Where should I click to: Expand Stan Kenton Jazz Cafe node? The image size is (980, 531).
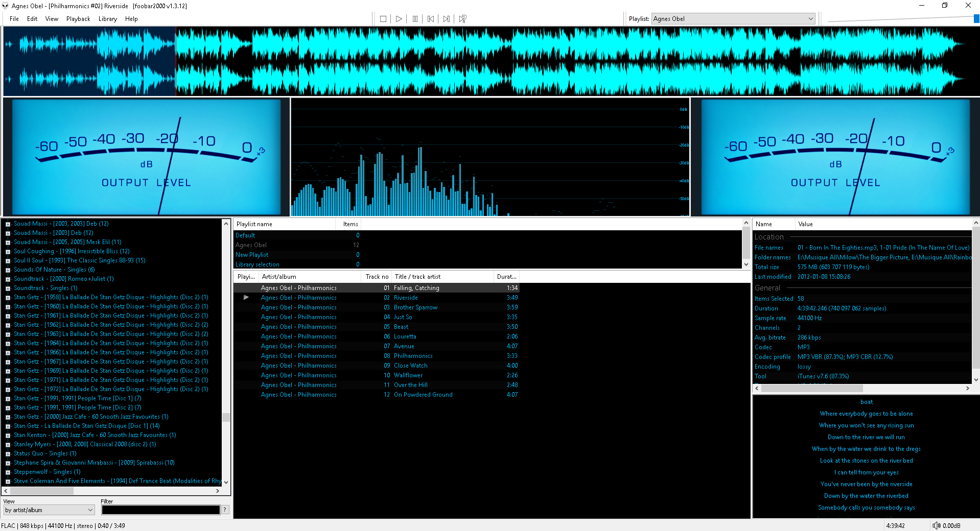point(8,436)
